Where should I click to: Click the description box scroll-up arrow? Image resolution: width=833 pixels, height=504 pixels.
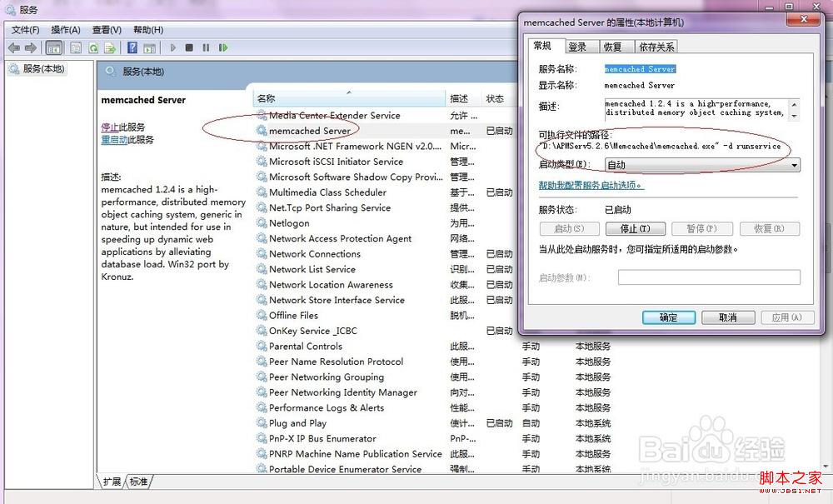click(x=794, y=103)
